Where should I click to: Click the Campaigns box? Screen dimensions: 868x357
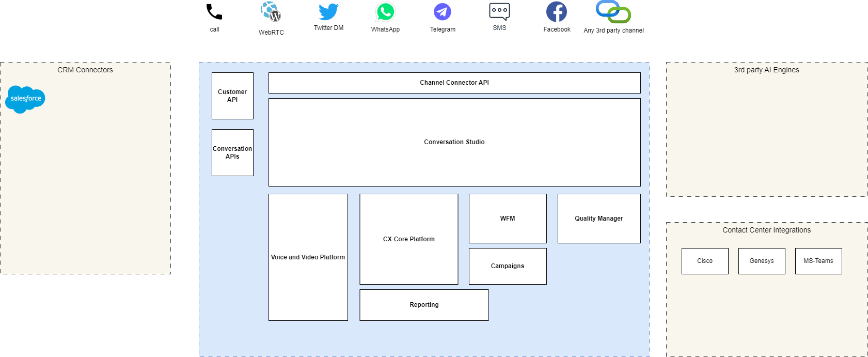coord(508,266)
